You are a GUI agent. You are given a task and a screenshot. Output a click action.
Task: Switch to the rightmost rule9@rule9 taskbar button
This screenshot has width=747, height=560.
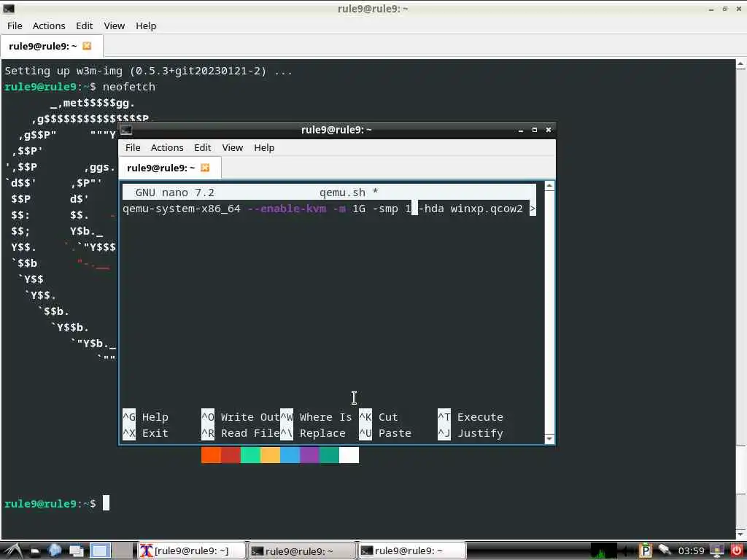pyautogui.click(x=411, y=551)
